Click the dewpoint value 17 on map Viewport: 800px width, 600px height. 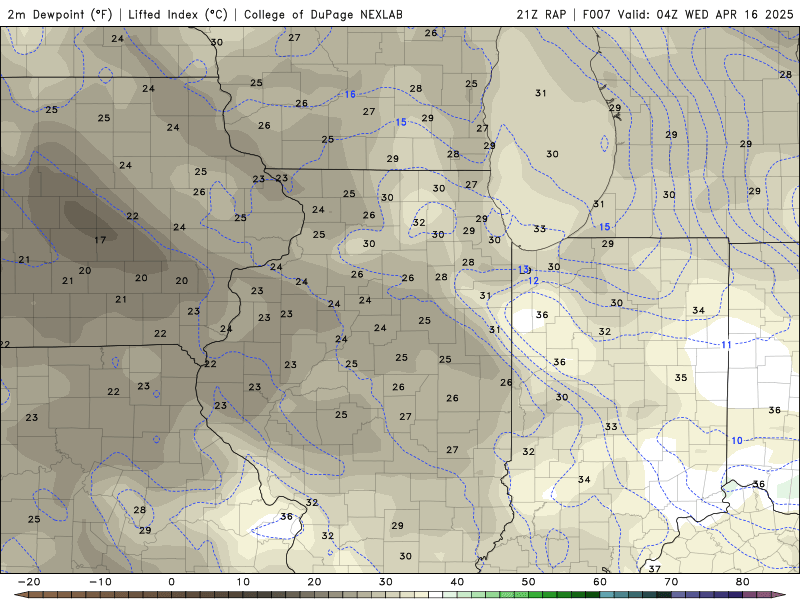[x=100, y=240]
